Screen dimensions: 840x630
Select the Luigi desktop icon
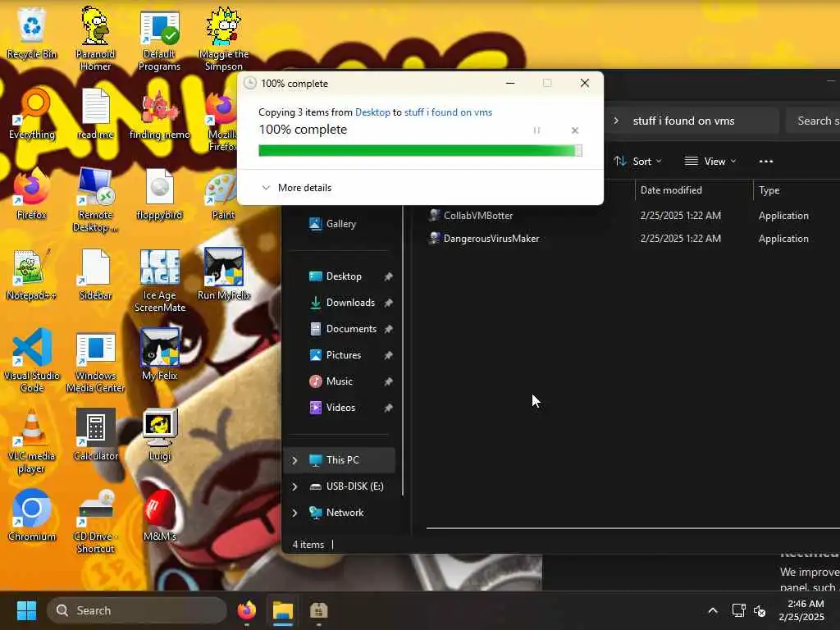pos(159,435)
